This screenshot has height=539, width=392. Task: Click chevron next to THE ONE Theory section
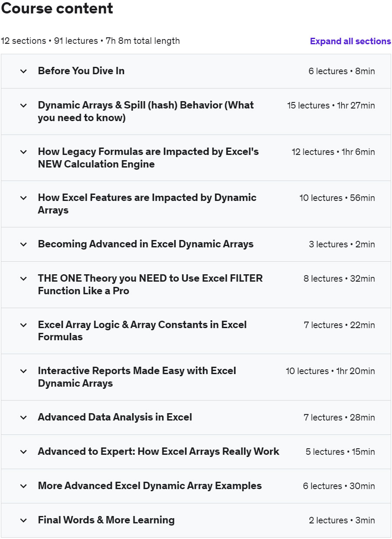pos(23,279)
